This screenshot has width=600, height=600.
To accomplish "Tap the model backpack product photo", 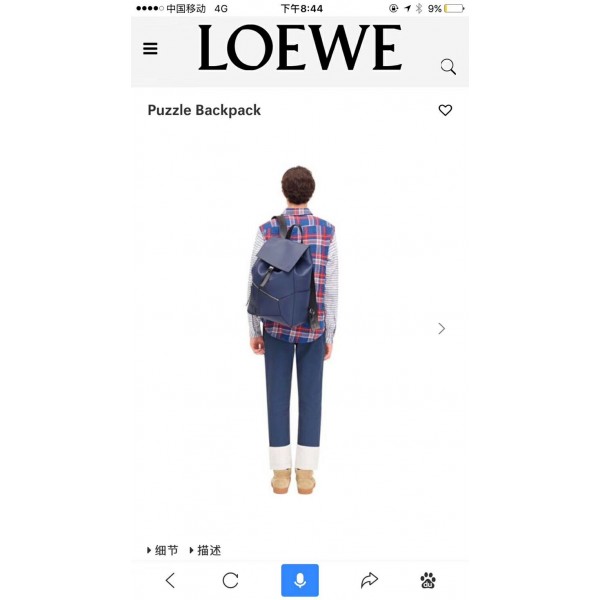I will (x=293, y=330).
